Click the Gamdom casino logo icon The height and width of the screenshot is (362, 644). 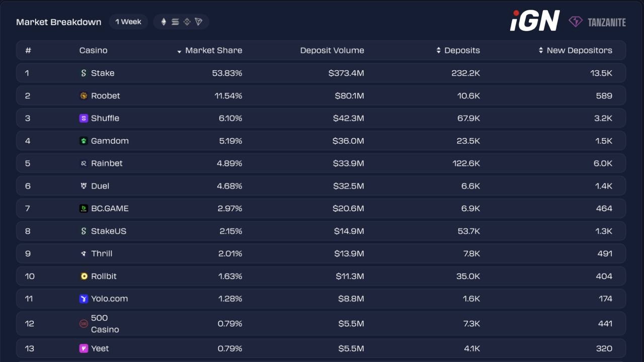(84, 141)
